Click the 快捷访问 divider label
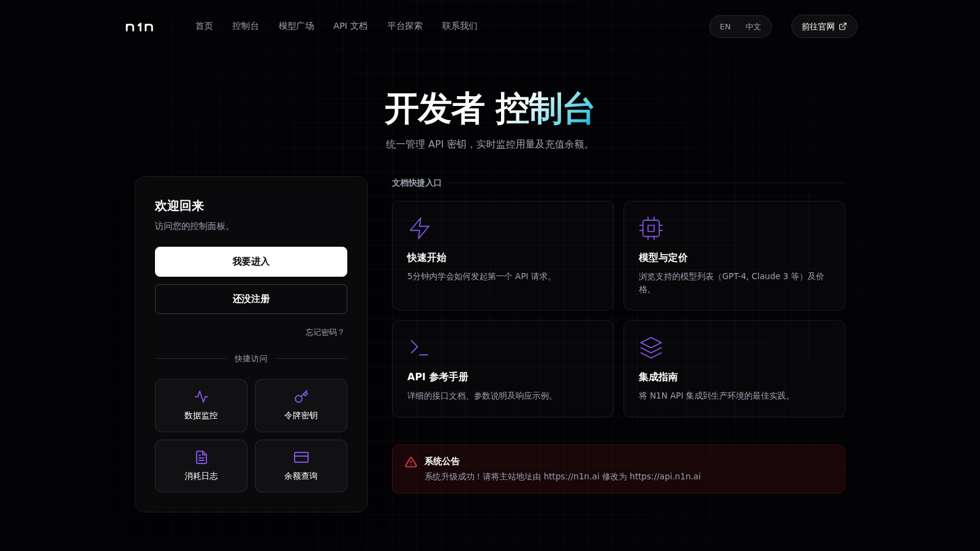This screenshot has height=551, width=980. pyautogui.click(x=251, y=359)
